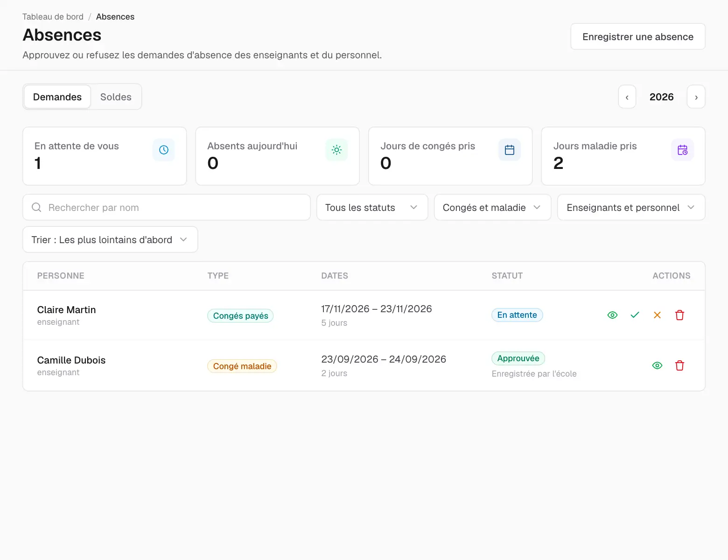Screen dimensions: 728x560
Task: Go to previous year with left arrow
Action: pos(627,97)
